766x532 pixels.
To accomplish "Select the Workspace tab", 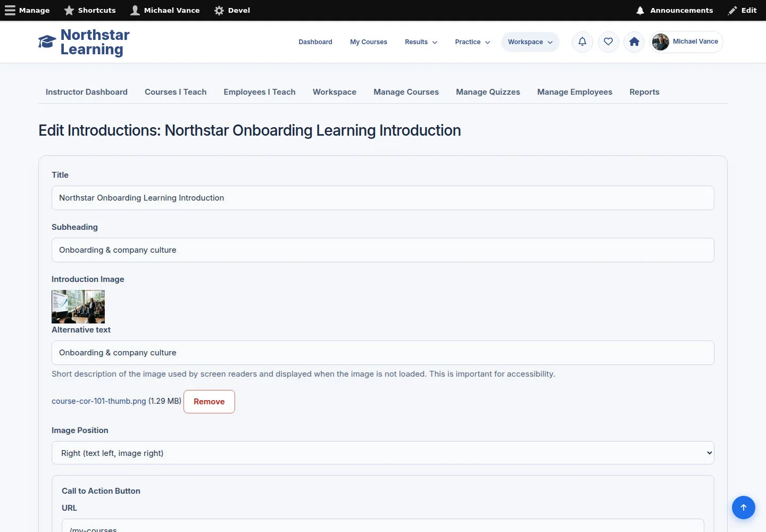I will pos(335,92).
